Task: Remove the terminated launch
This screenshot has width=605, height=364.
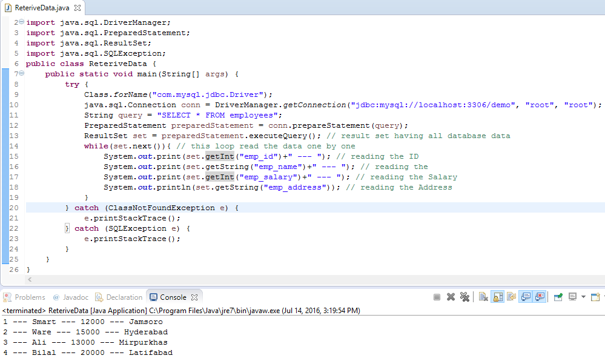Action: click(x=451, y=297)
